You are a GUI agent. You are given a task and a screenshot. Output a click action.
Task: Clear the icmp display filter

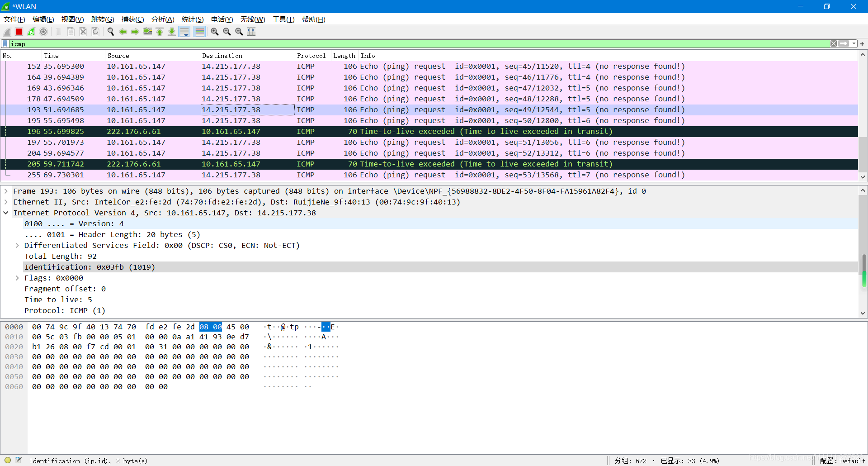coord(834,44)
